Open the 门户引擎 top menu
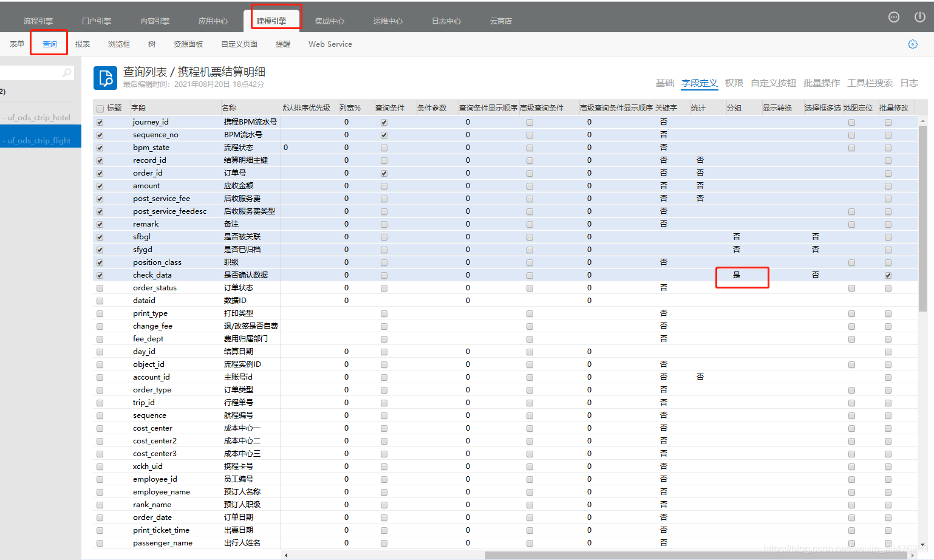This screenshot has width=934, height=560. tap(97, 21)
